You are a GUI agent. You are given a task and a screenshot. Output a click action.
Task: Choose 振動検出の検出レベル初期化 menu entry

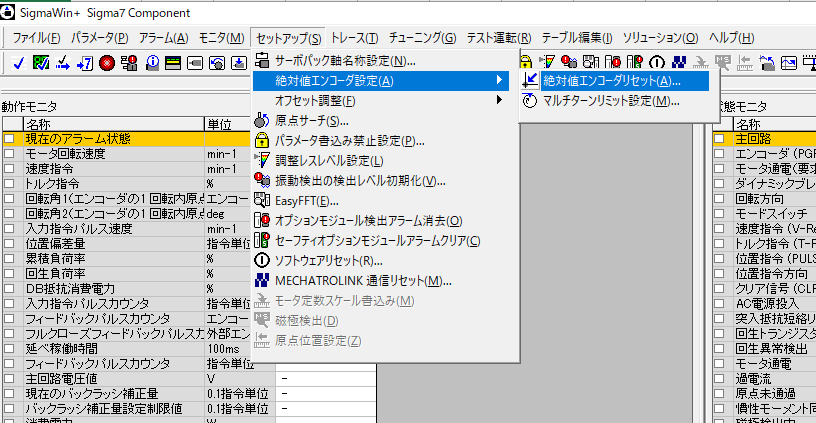click(380, 181)
